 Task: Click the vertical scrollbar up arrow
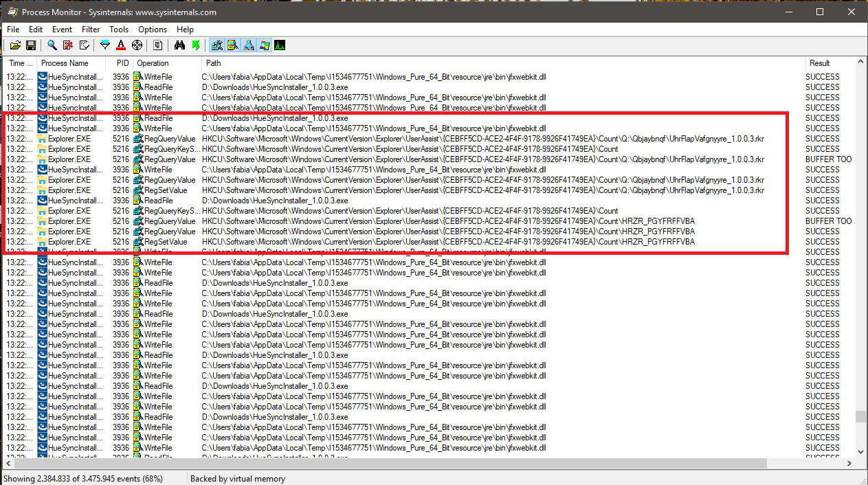coord(861,63)
